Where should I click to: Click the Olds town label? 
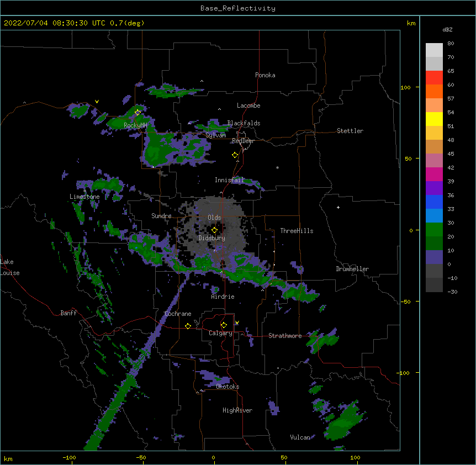(214, 218)
